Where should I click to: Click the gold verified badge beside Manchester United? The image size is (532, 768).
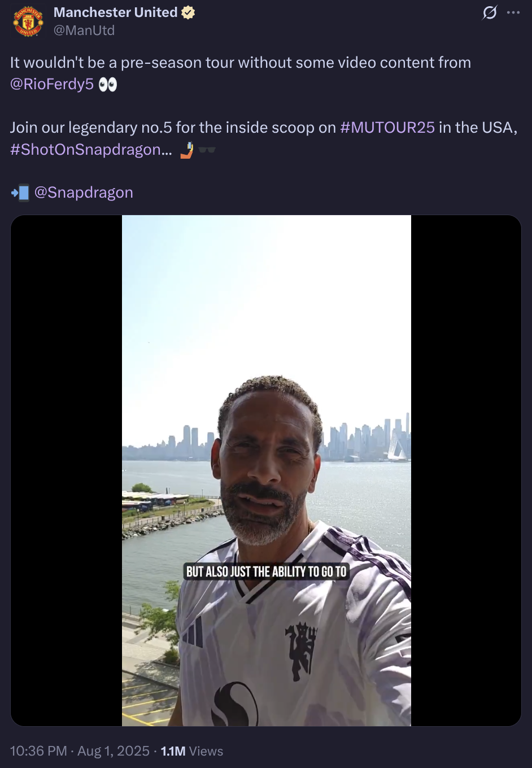tap(188, 12)
